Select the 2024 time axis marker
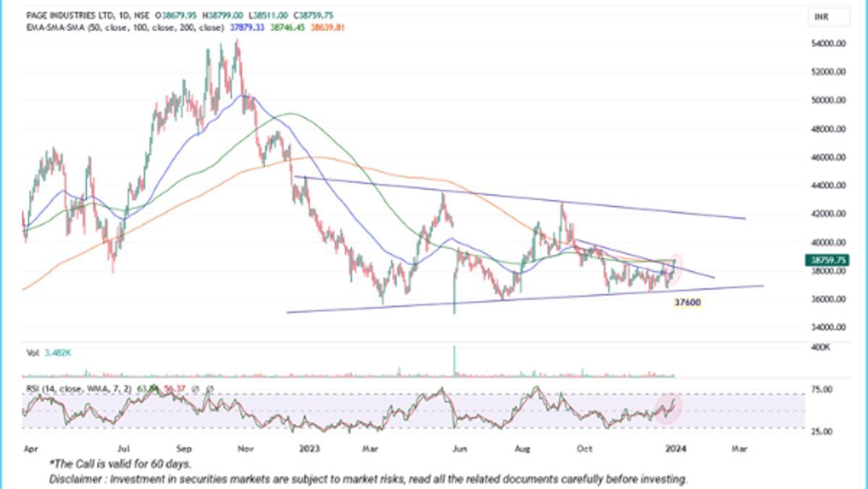 click(x=675, y=448)
